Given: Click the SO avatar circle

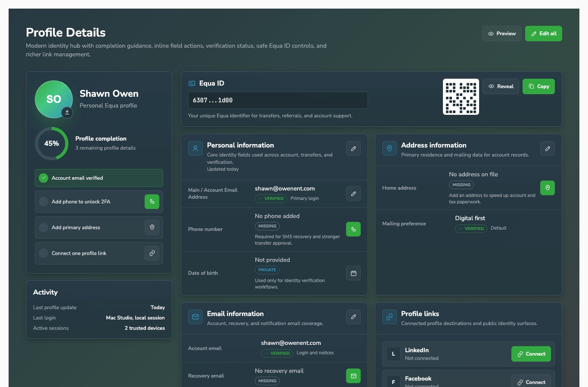Looking at the screenshot, I should coord(54,99).
